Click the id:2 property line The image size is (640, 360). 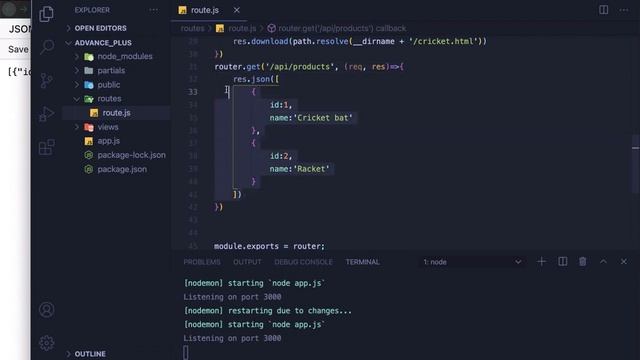(x=281, y=156)
